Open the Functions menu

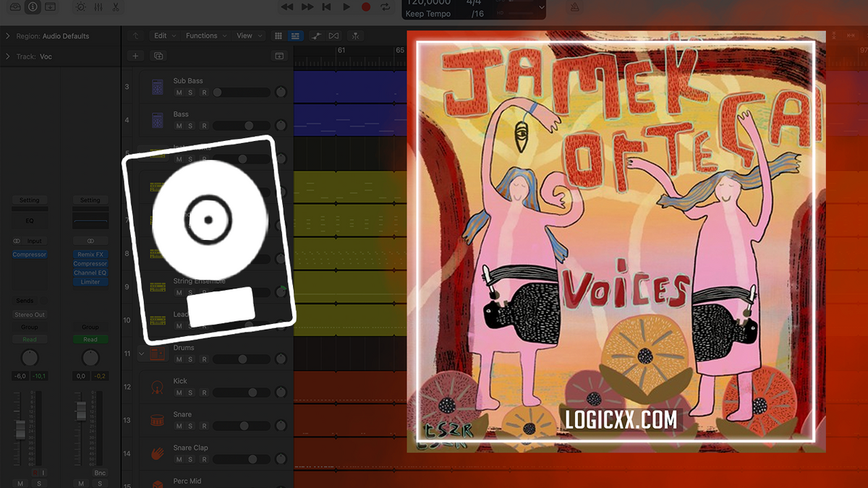pyautogui.click(x=205, y=35)
